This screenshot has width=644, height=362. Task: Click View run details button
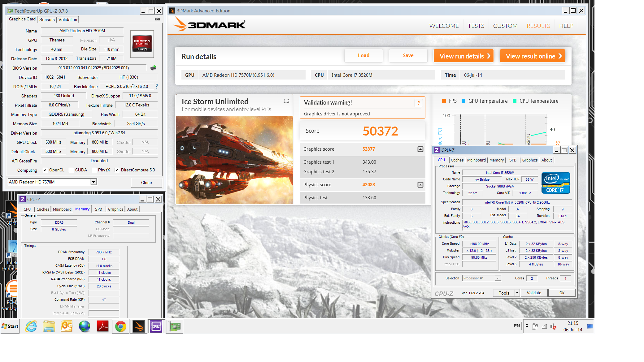coord(464,56)
